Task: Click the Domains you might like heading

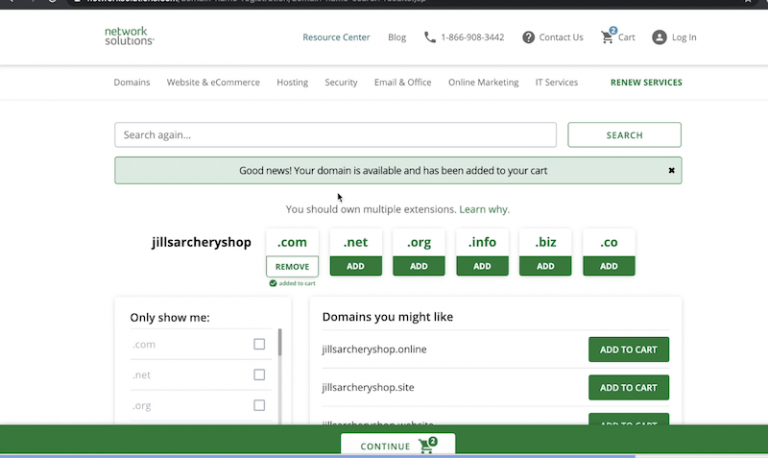Action: tap(387, 317)
